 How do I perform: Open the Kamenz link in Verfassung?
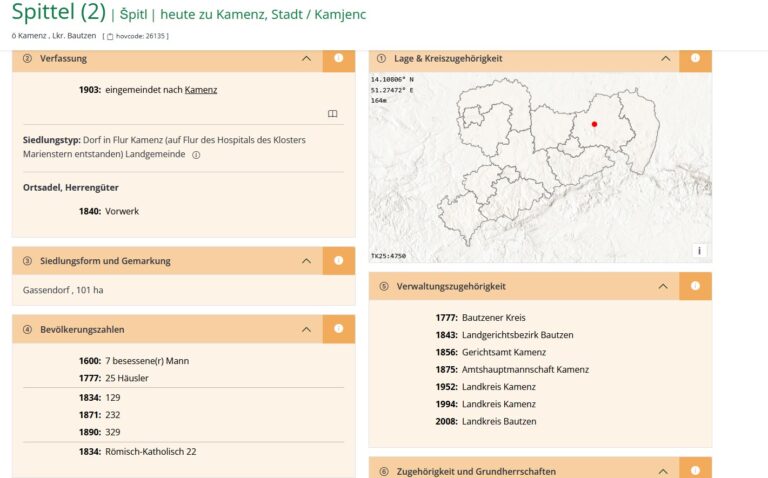(x=201, y=90)
